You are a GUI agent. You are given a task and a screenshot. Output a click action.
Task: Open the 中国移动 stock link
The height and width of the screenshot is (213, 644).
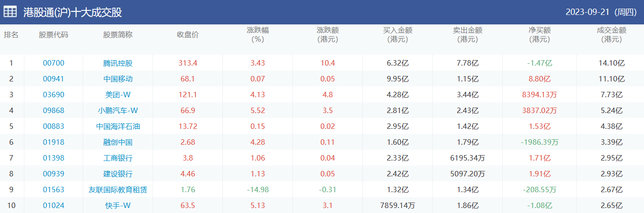tap(118, 79)
